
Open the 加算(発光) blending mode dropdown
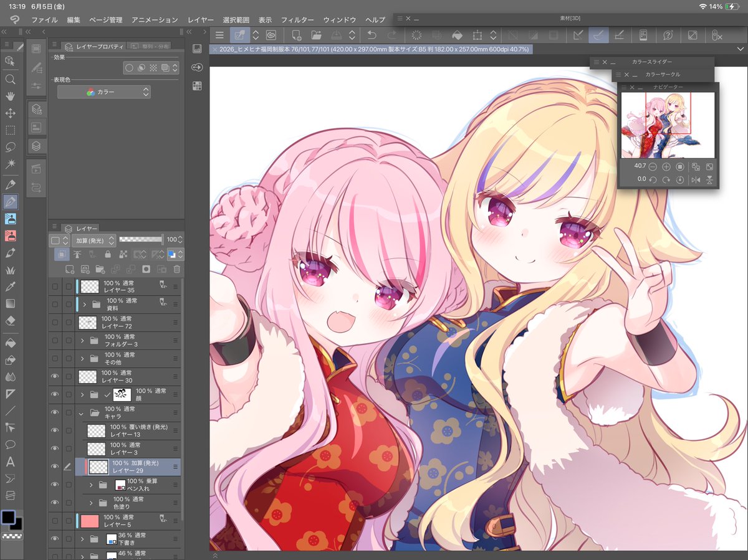click(93, 240)
